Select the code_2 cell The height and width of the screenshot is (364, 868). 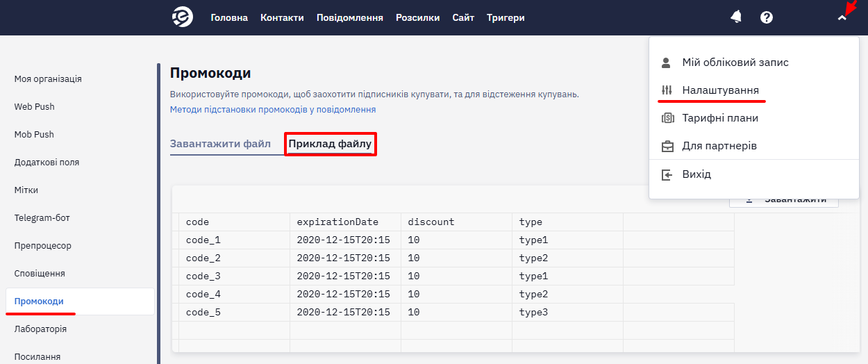(x=235, y=258)
